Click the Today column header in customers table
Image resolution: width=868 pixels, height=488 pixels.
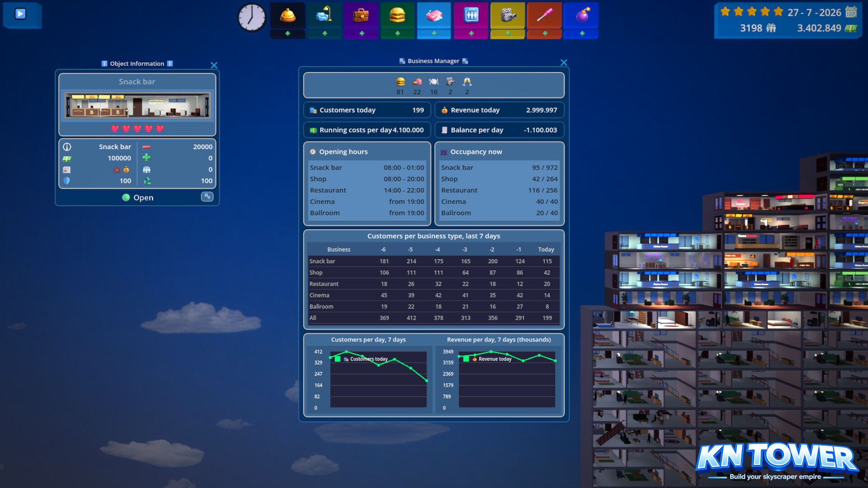tap(546, 249)
